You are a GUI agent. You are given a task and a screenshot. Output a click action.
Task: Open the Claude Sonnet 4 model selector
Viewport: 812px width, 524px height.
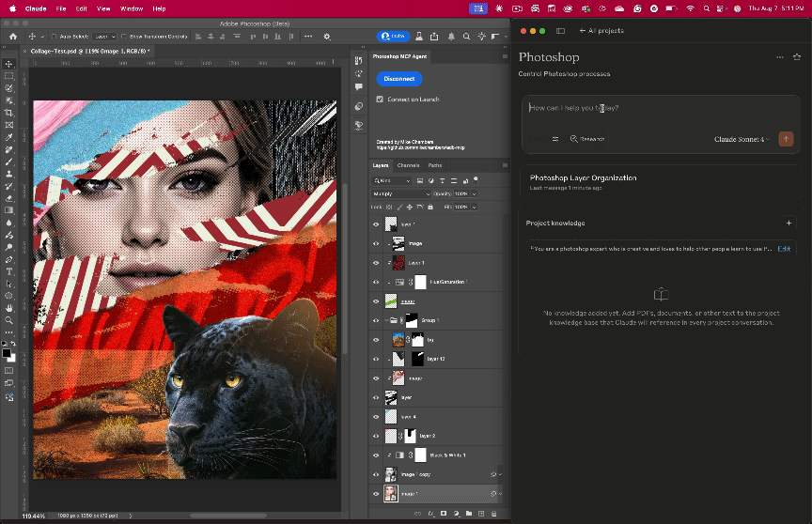point(742,139)
